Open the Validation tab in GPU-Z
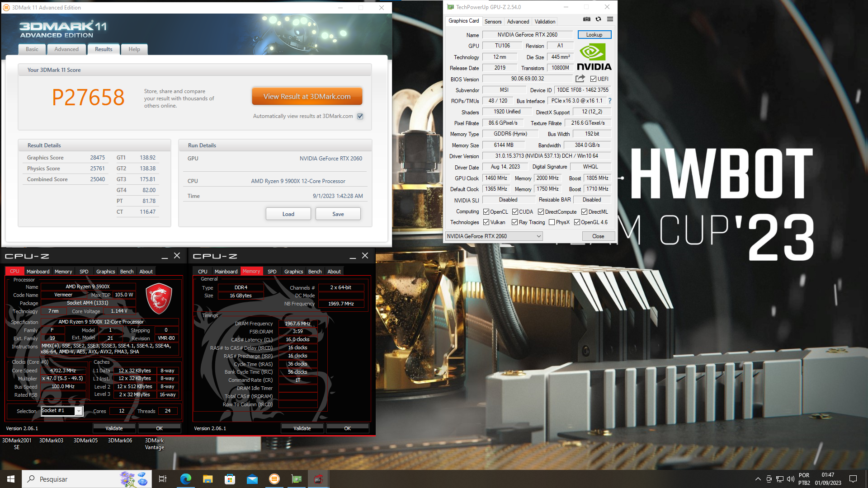868x488 pixels. coord(545,21)
